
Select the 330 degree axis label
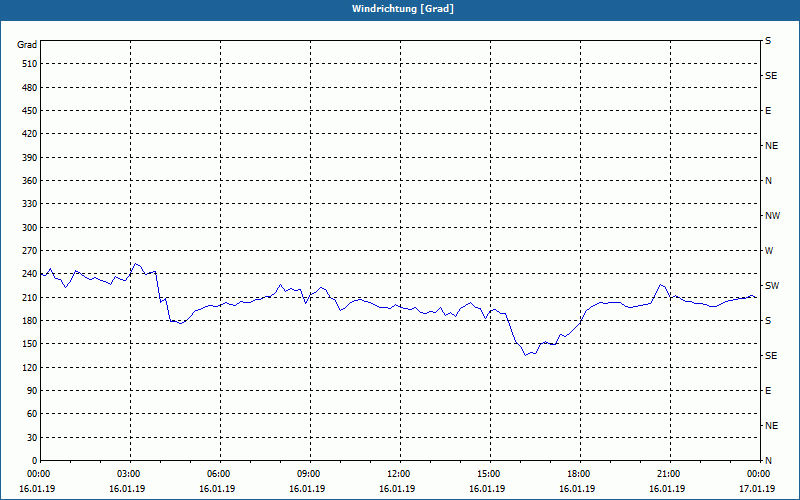(30, 204)
